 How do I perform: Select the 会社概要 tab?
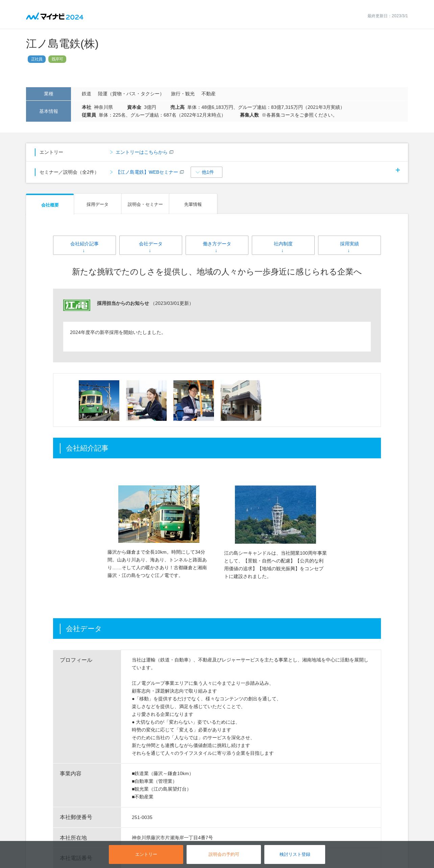pos(50,204)
